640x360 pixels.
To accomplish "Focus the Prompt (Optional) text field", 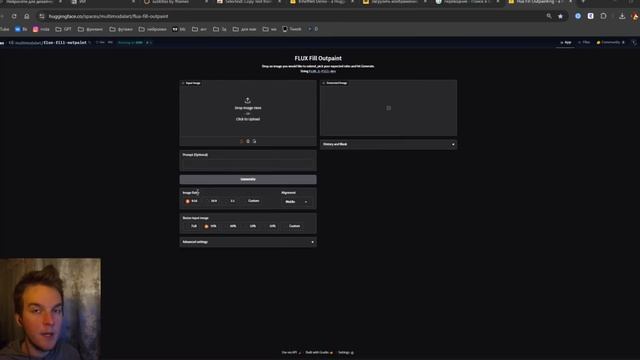I will pyautogui.click(x=248, y=164).
